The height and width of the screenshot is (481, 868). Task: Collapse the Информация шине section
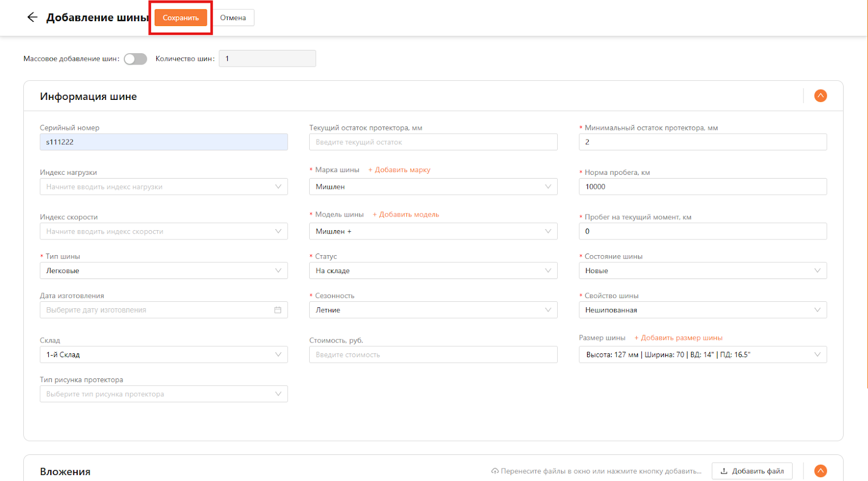pos(820,96)
